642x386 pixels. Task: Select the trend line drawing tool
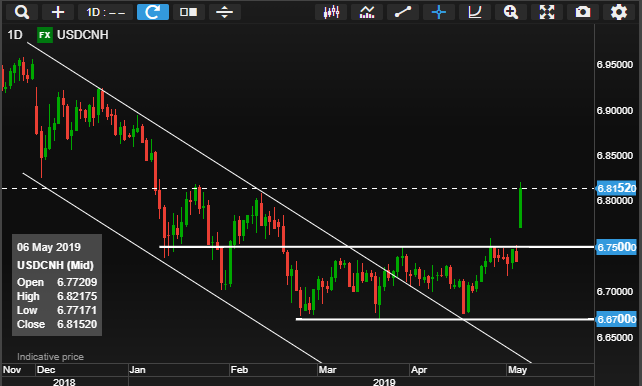403,12
